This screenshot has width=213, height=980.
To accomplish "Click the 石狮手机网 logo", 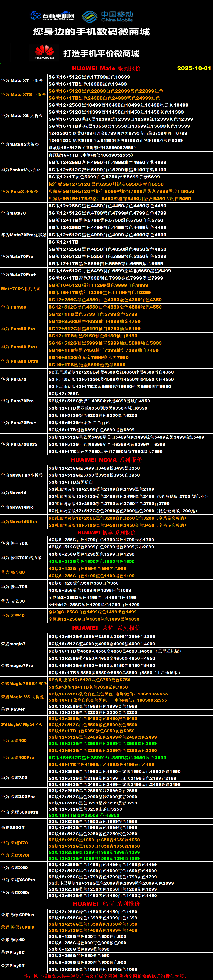I will 52,16.
